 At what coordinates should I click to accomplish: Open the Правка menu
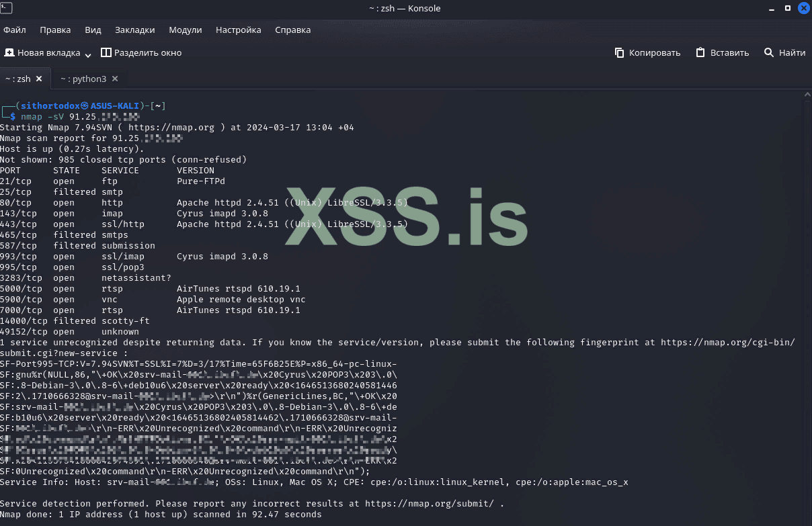click(55, 30)
